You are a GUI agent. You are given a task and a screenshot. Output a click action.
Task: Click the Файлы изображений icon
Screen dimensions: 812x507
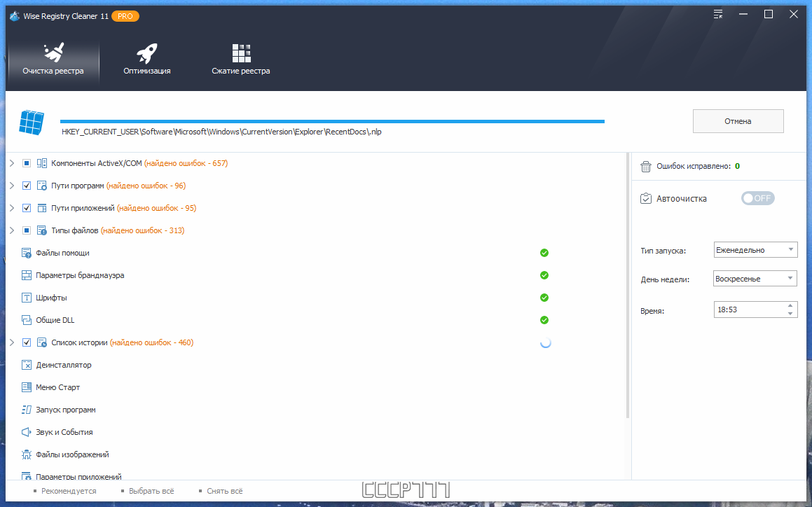point(27,454)
